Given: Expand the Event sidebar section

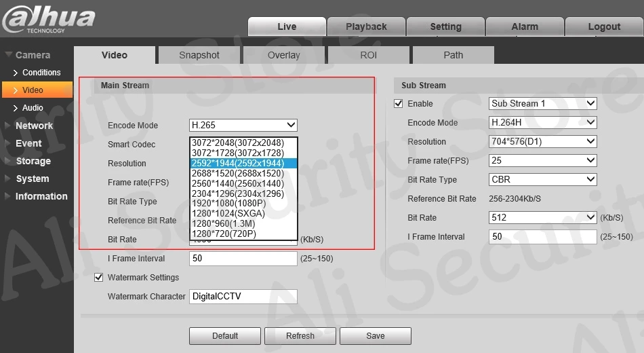Looking at the screenshot, I should [x=23, y=143].
